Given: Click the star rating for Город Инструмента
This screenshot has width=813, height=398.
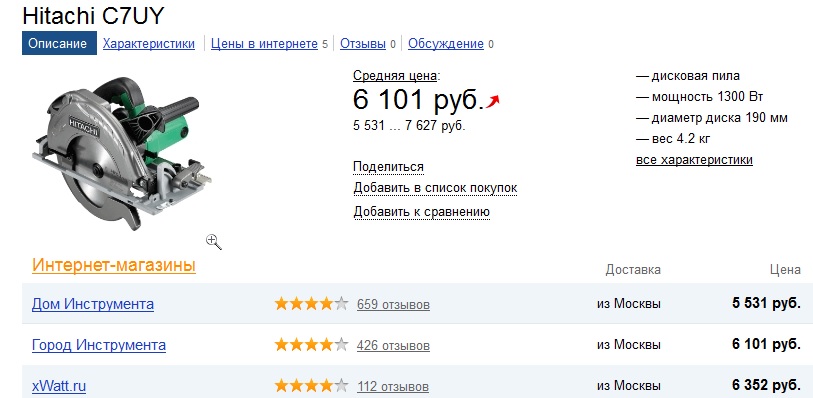Looking at the screenshot, I should click(311, 345).
